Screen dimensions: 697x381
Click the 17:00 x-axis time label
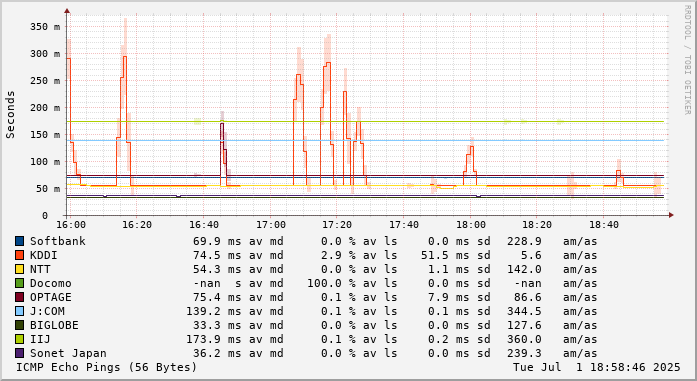click(271, 225)
